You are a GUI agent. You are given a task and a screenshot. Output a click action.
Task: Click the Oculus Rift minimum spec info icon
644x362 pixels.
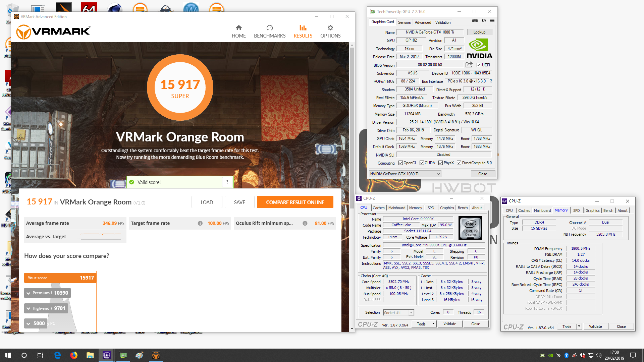(305, 223)
